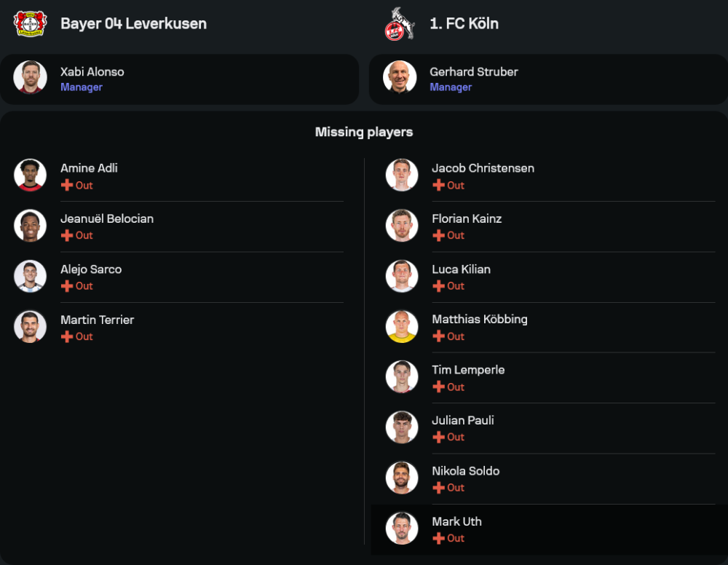This screenshot has width=728, height=565.
Task: Click the injury cross under Mark Uth
Action: pos(438,538)
